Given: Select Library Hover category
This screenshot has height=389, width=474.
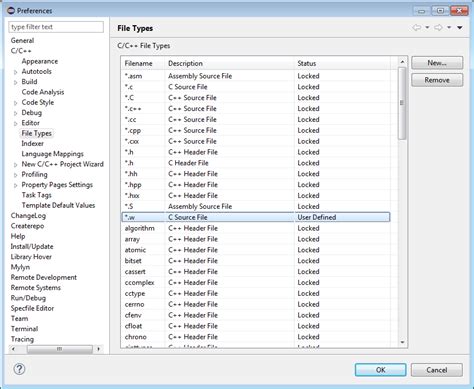Looking at the screenshot, I should coord(31,257).
